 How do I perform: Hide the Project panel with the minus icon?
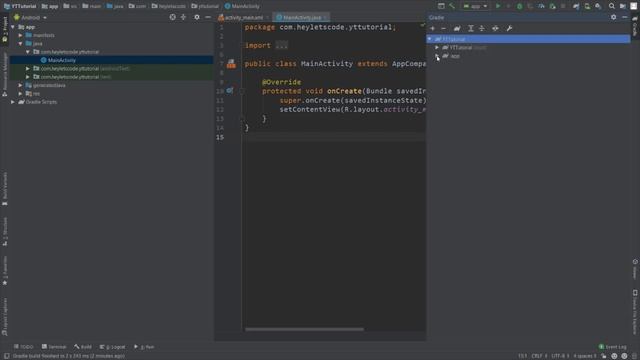tap(208, 17)
